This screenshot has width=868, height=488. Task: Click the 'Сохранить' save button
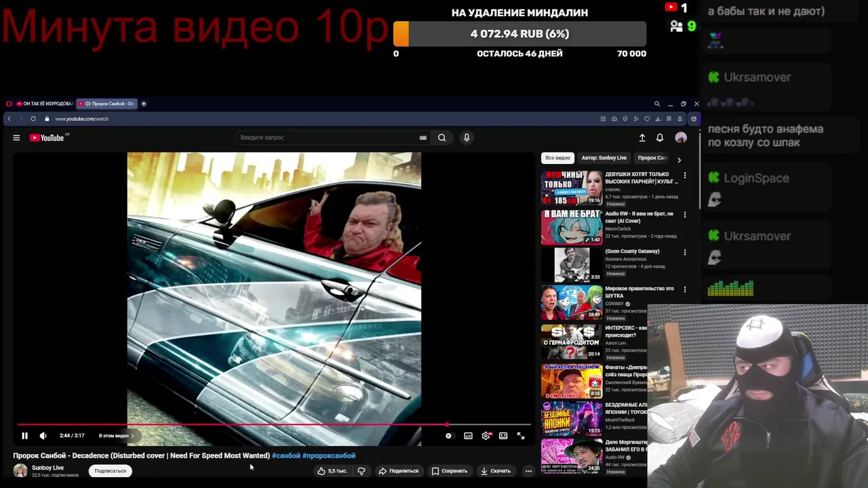tap(450, 471)
